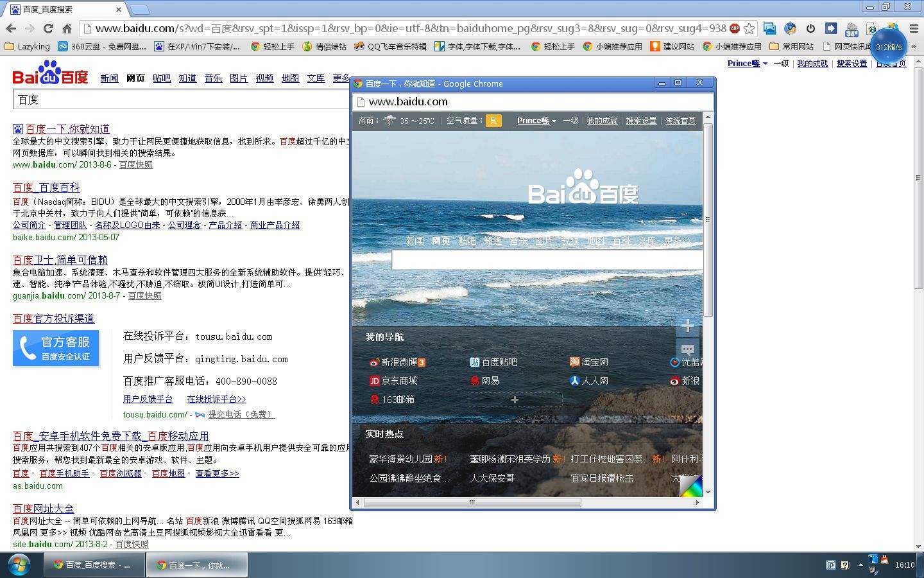
Task: Click the browser reload button
Action: coord(48,28)
